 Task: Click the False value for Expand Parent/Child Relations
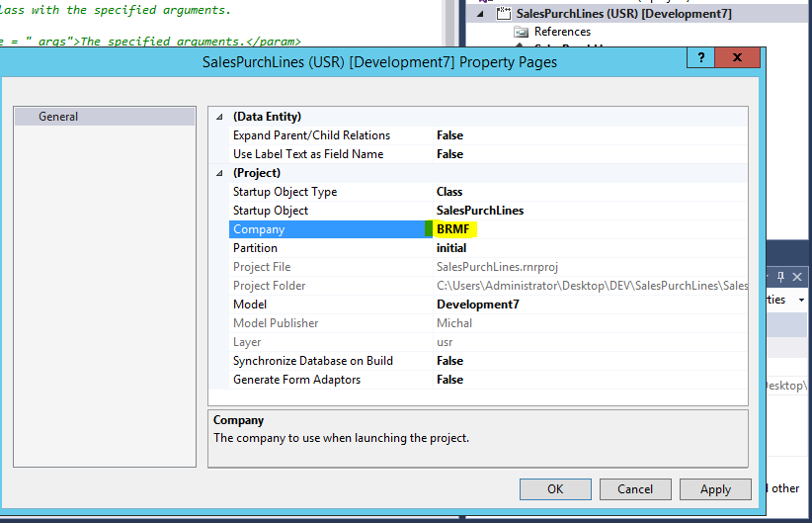click(x=449, y=135)
